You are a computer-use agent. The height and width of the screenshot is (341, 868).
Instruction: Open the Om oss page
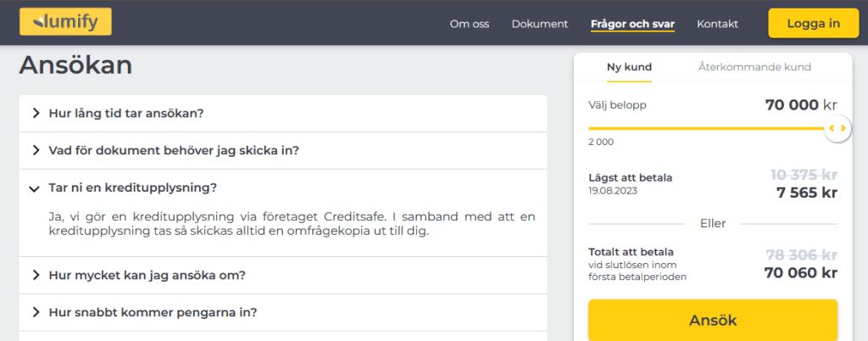pyautogui.click(x=470, y=24)
